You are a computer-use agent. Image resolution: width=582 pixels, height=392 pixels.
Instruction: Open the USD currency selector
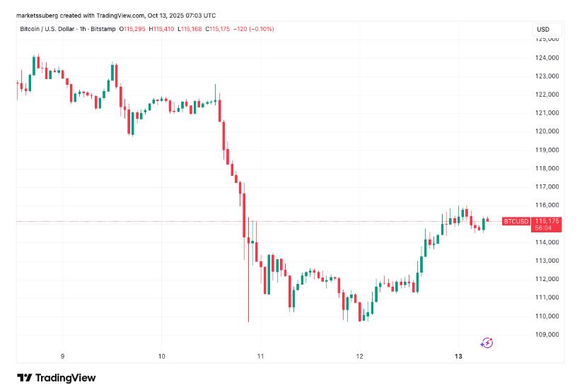(x=543, y=29)
